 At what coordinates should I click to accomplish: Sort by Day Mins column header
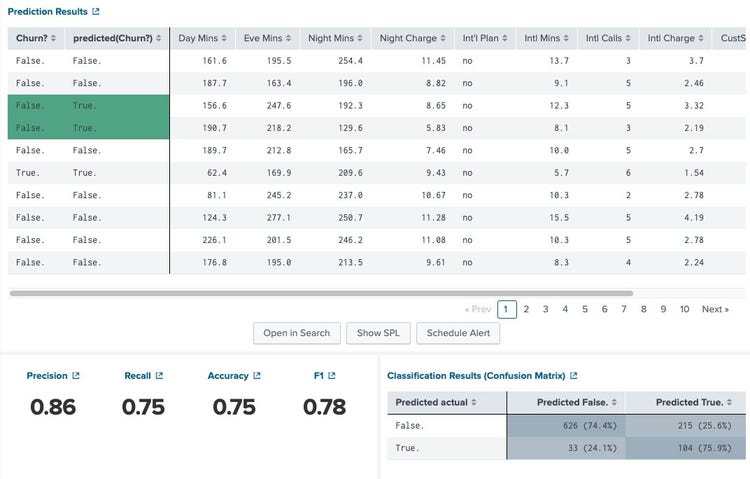[x=202, y=39]
